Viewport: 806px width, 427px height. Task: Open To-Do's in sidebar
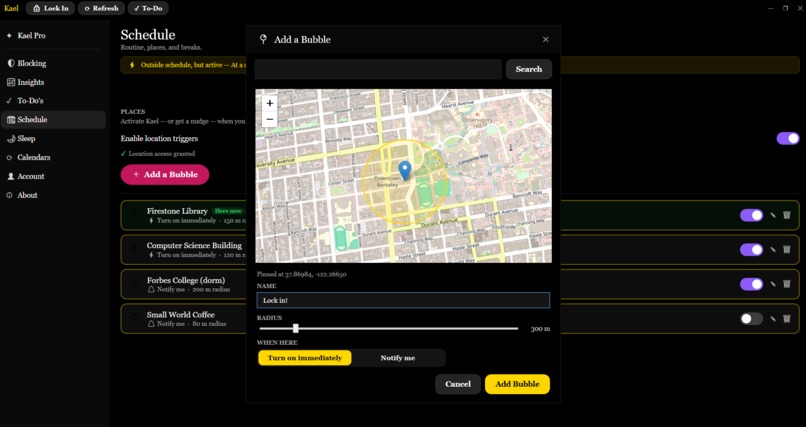click(x=53, y=101)
